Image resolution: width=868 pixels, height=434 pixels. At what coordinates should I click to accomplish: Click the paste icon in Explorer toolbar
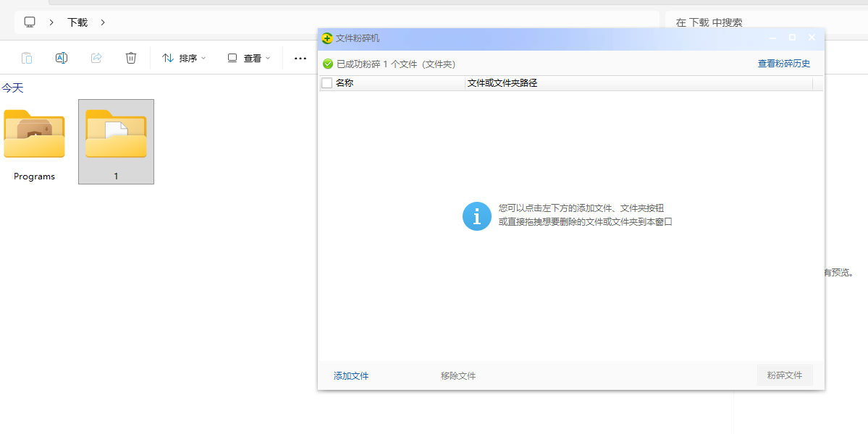[x=27, y=58]
